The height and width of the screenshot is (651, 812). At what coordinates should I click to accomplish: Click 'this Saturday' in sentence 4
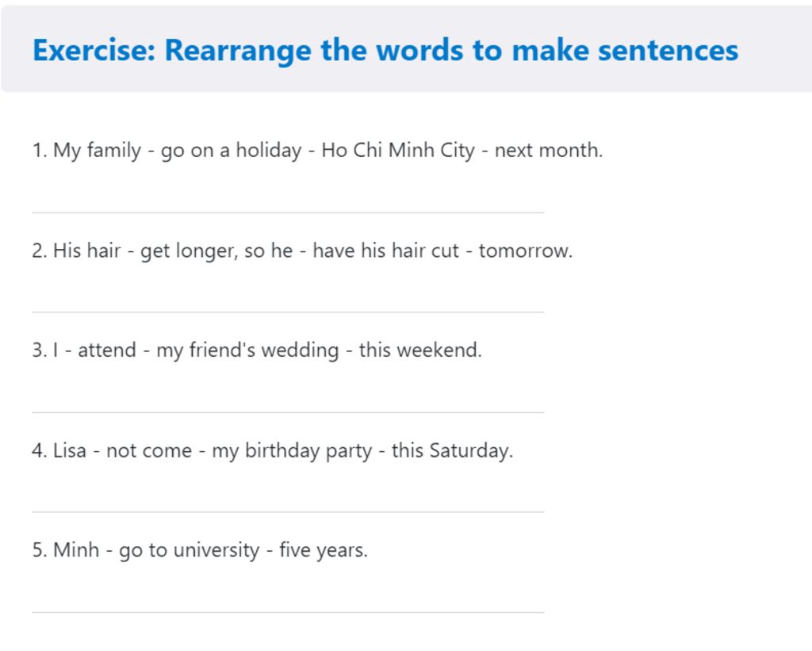[x=451, y=451]
